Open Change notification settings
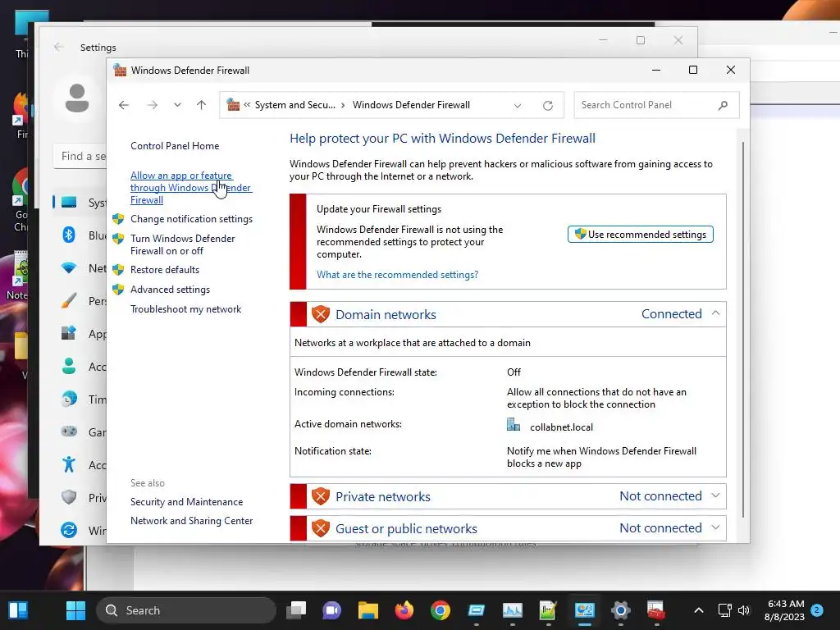Screen dimensions: 840x630 [191, 219]
